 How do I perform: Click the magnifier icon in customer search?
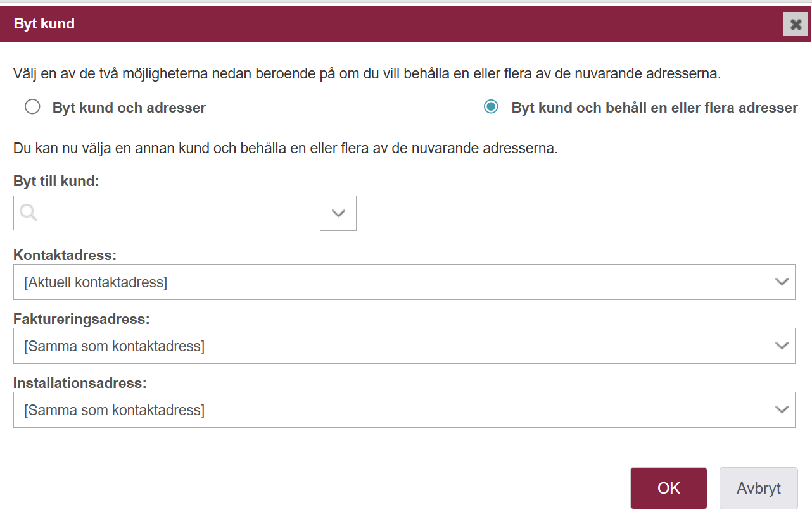click(x=29, y=213)
